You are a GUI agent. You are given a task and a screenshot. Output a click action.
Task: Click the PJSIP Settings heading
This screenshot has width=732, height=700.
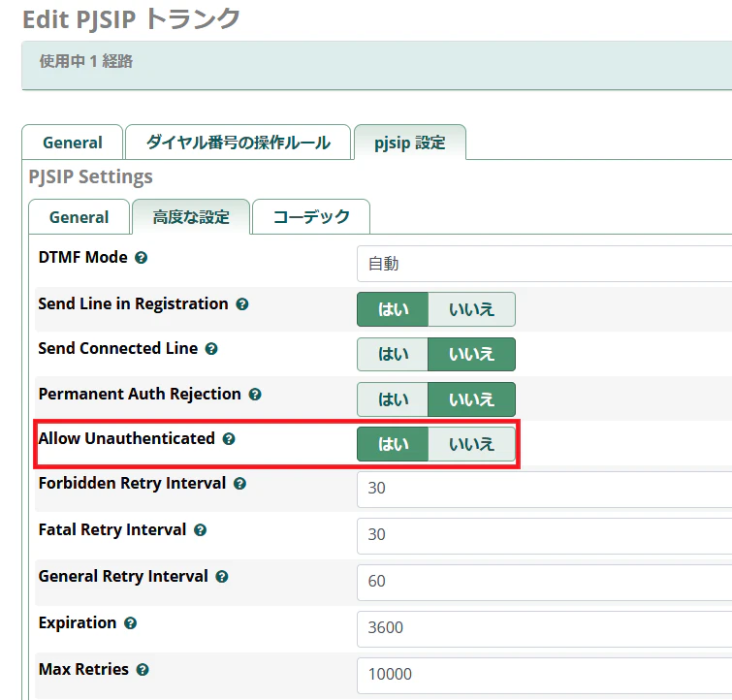(x=90, y=177)
